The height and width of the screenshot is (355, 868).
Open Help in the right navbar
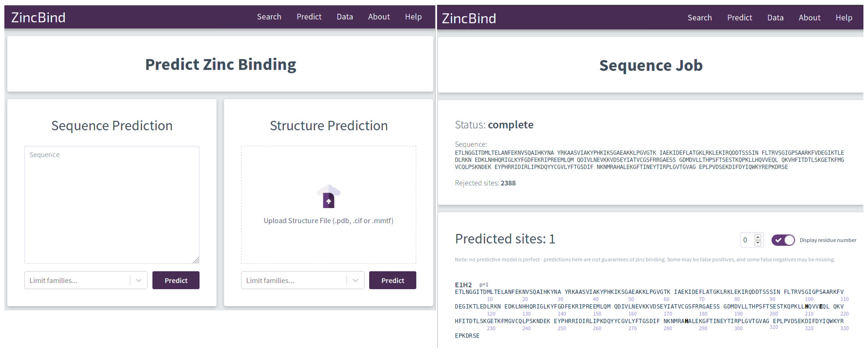point(844,18)
